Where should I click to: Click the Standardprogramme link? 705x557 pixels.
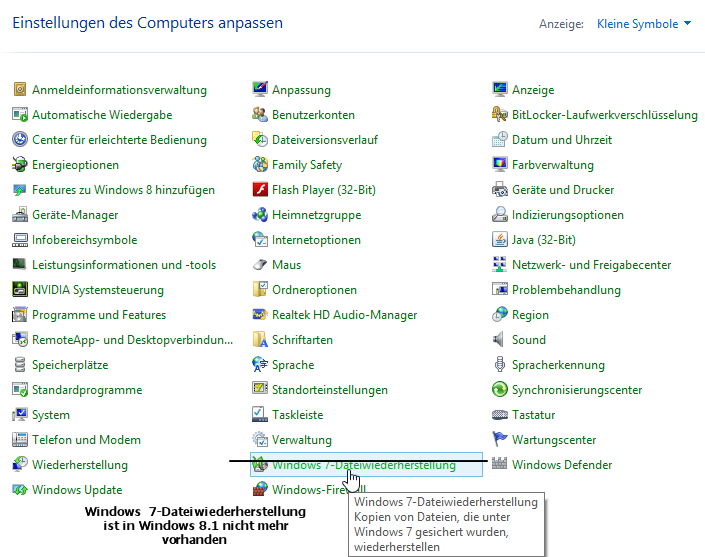87,390
